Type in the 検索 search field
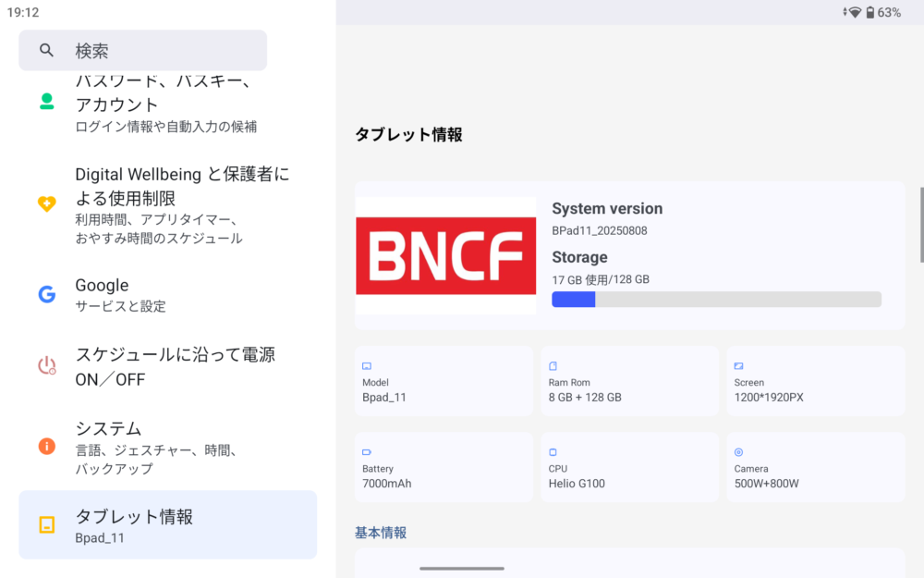Screen dimensions: 924x578 (157, 51)
